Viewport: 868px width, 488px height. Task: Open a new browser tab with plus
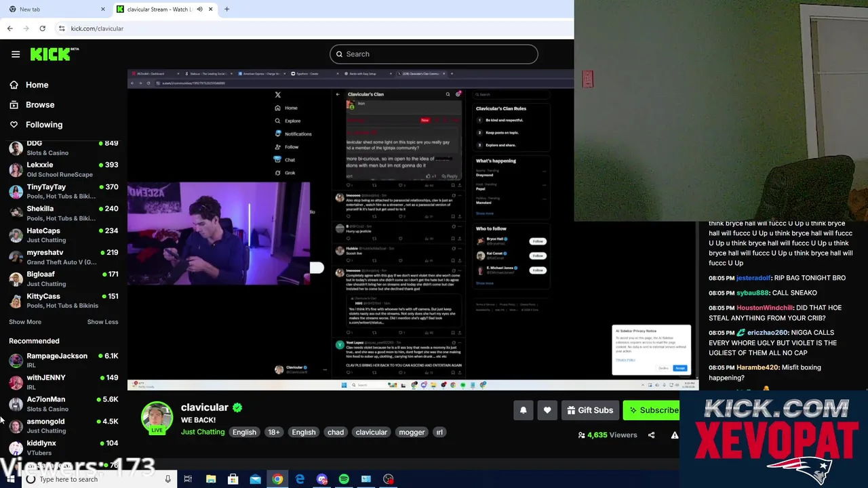(226, 9)
